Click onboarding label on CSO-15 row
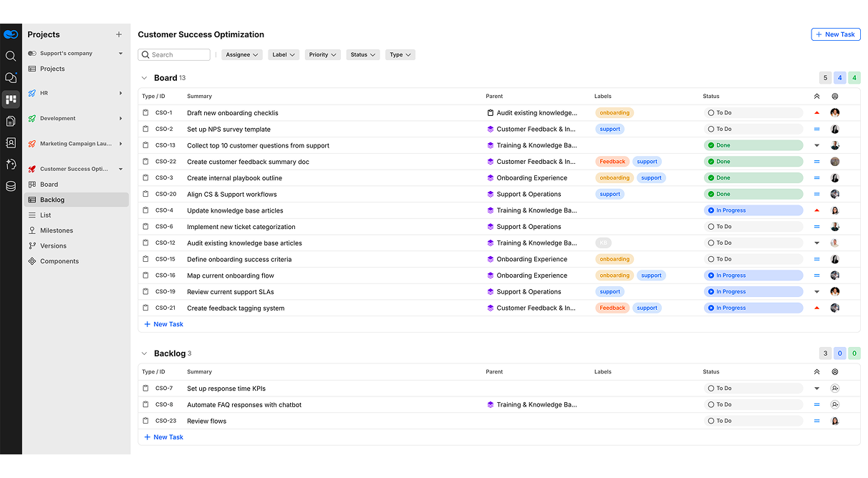This screenshot has height=478, width=868. click(614, 259)
